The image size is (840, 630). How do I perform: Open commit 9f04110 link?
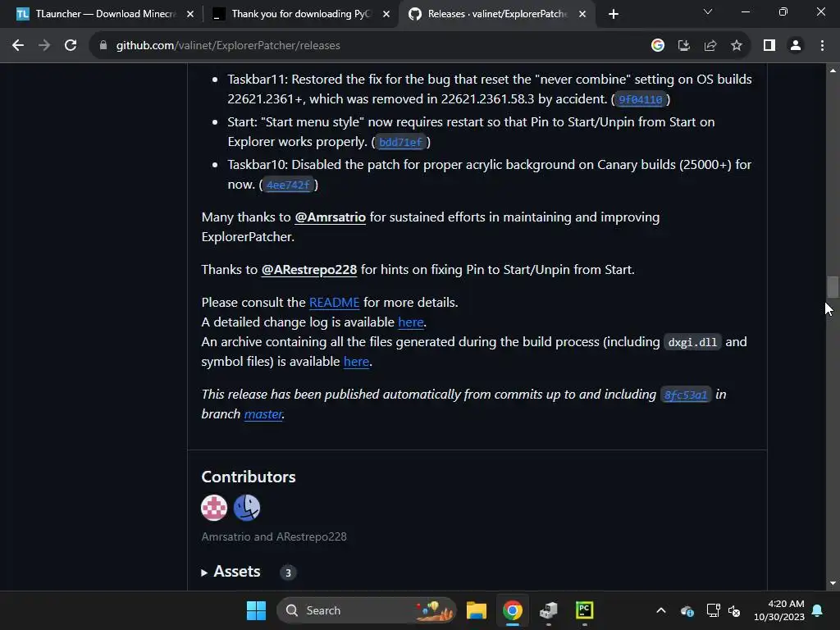[x=640, y=99]
